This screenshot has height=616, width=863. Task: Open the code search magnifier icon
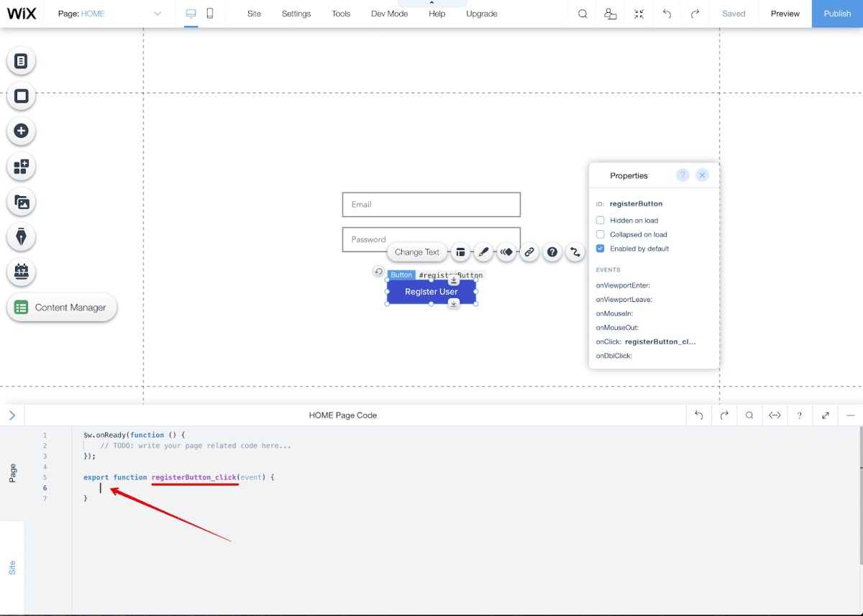coord(749,415)
